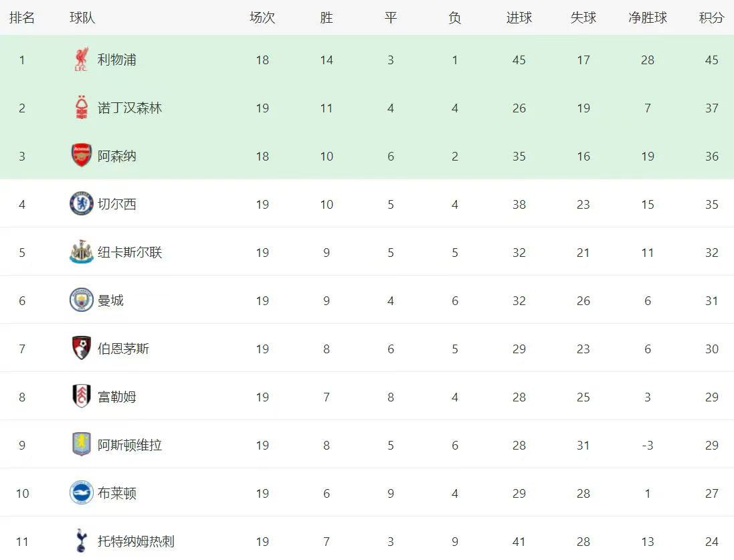
Task: Click the Aston Villa crest icon
Action: 81,445
